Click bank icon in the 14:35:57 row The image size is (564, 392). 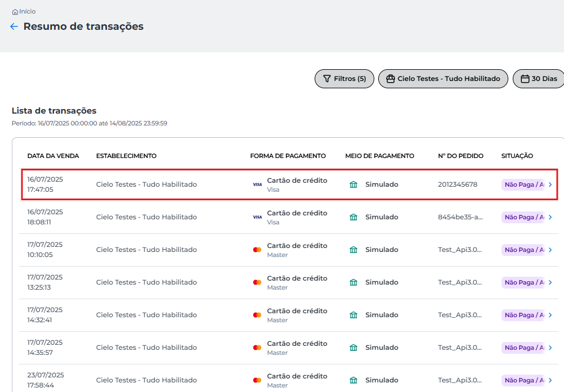353,348
